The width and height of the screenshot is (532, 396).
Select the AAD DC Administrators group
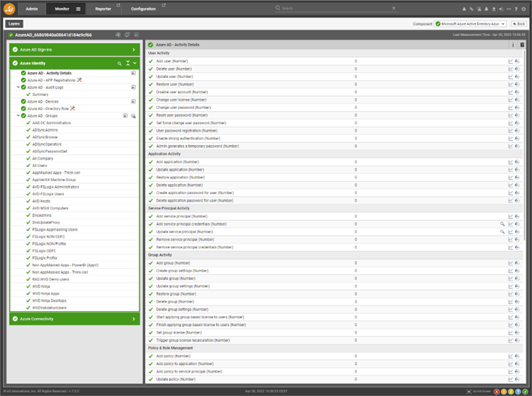[x=52, y=123]
